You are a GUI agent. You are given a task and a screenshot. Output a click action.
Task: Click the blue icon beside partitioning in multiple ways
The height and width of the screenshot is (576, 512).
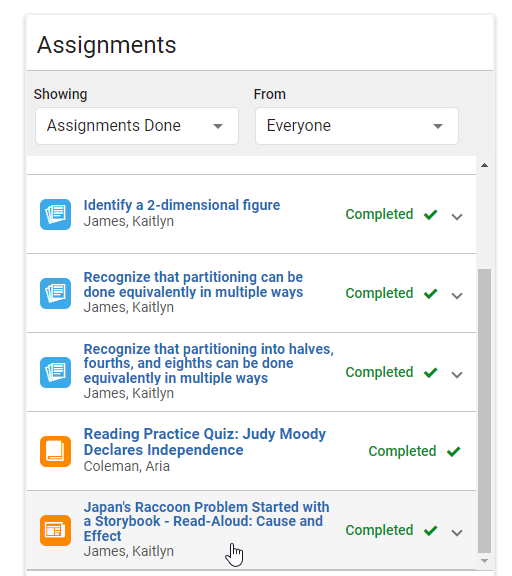click(x=55, y=294)
